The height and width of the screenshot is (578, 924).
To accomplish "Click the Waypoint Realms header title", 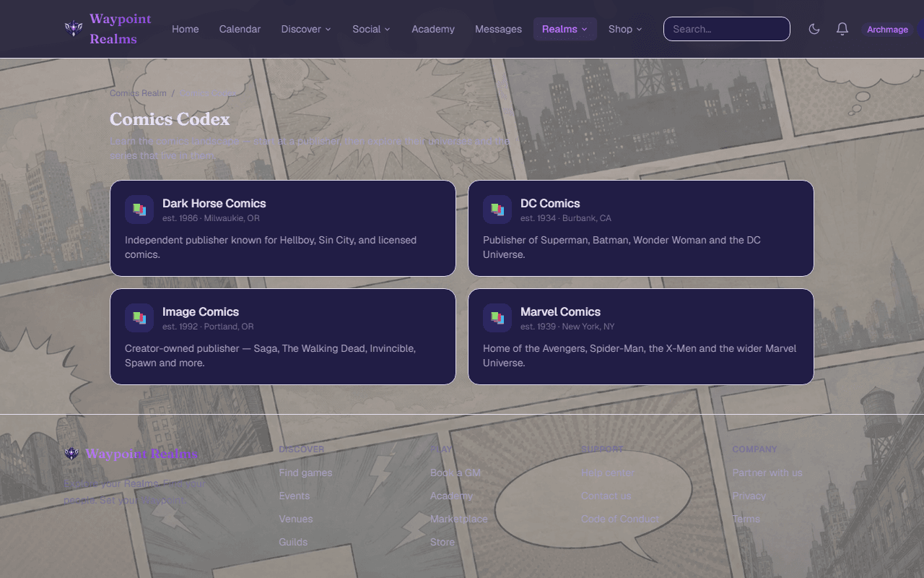I will [x=121, y=29].
